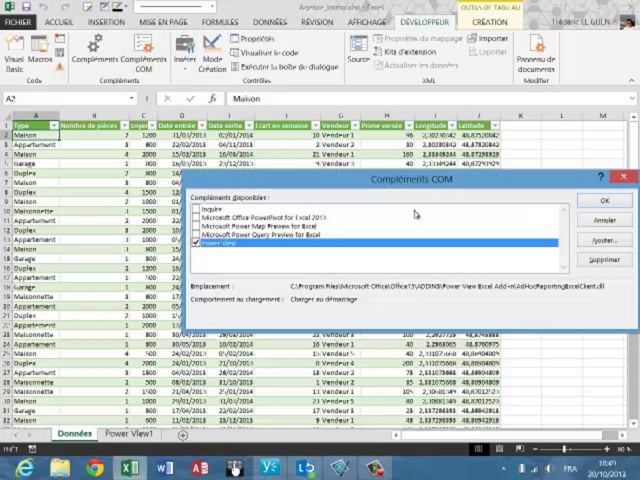Open the Macros dialog

point(40,50)
